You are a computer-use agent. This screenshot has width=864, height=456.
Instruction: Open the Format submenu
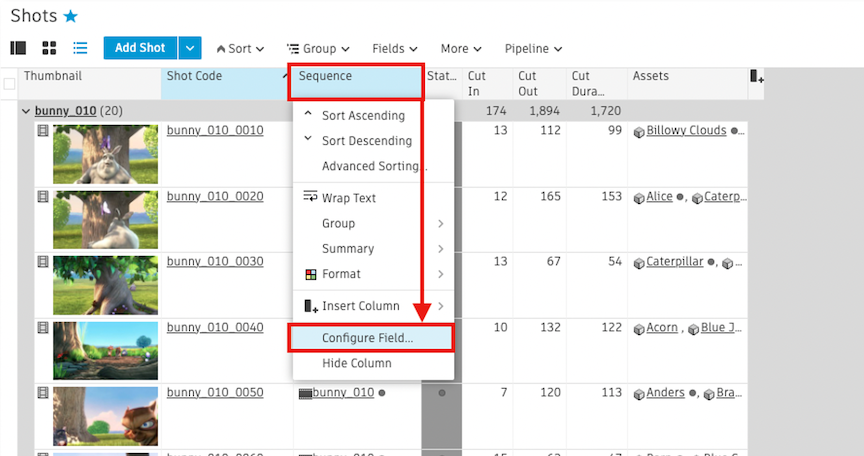coord(374,274)
